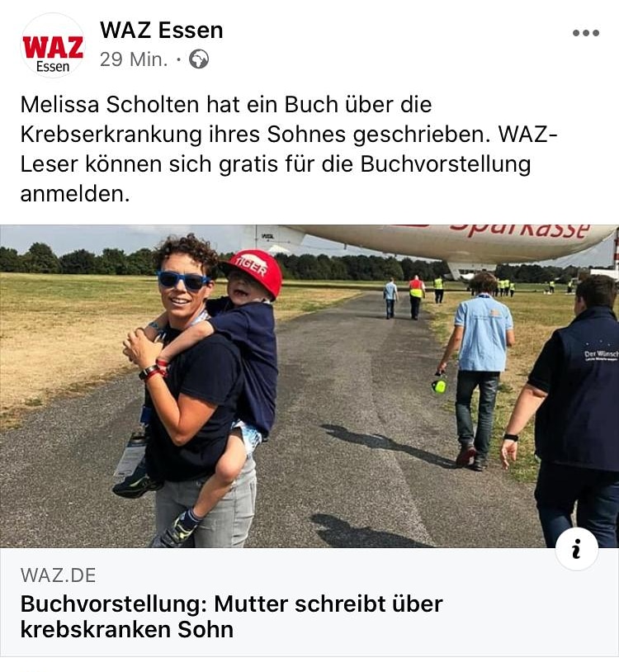Click the workers in yellow safety vests
Screen dimensions: 619x672
tap(505, 287)
